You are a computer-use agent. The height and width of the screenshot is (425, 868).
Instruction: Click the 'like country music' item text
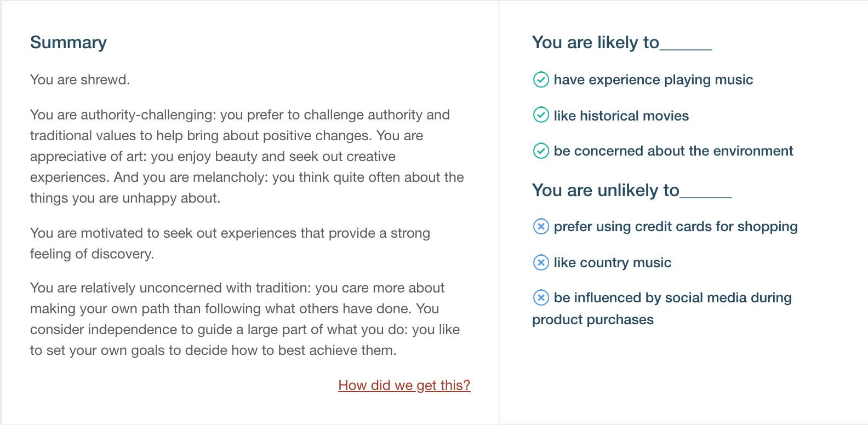pos(612,263)
